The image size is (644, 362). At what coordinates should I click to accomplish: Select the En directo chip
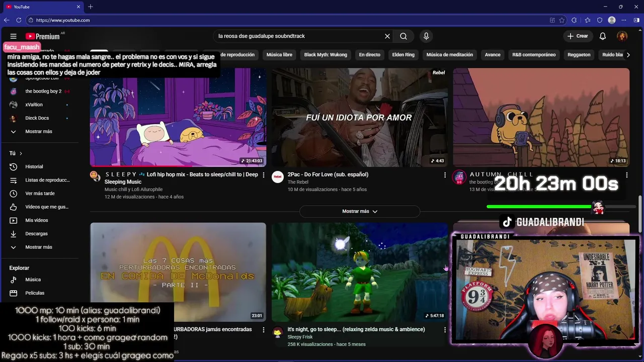coord(369,55)
